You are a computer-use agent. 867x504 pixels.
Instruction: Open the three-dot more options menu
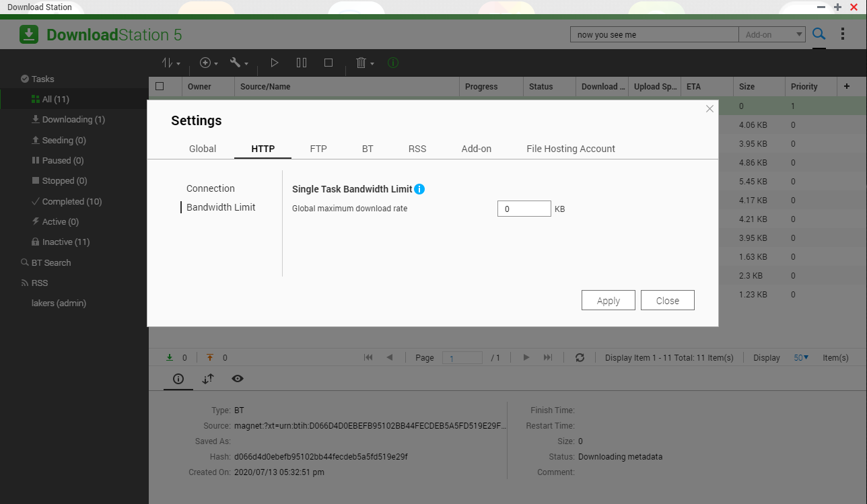click(843, 34)
